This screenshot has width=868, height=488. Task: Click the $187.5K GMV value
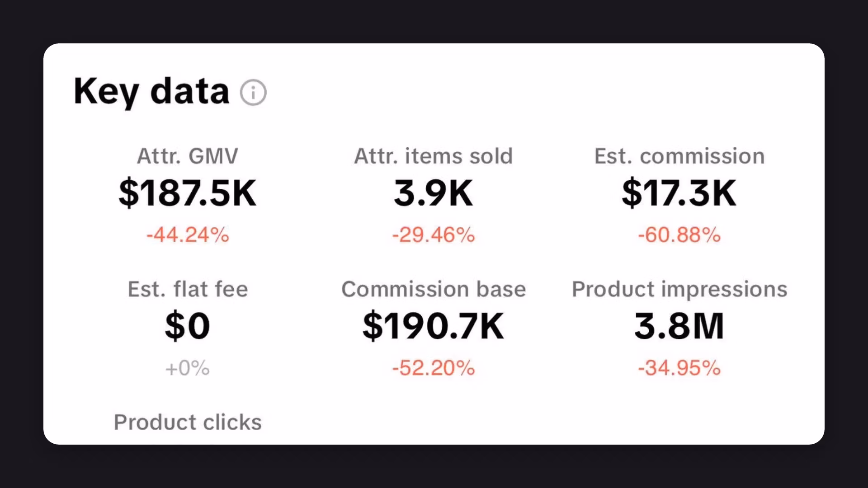coord(188,193)
